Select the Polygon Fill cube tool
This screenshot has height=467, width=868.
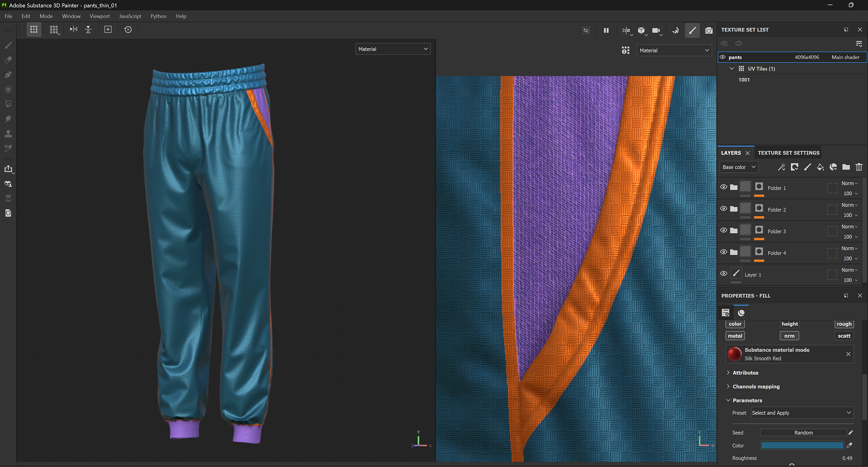tap(8, 90)
